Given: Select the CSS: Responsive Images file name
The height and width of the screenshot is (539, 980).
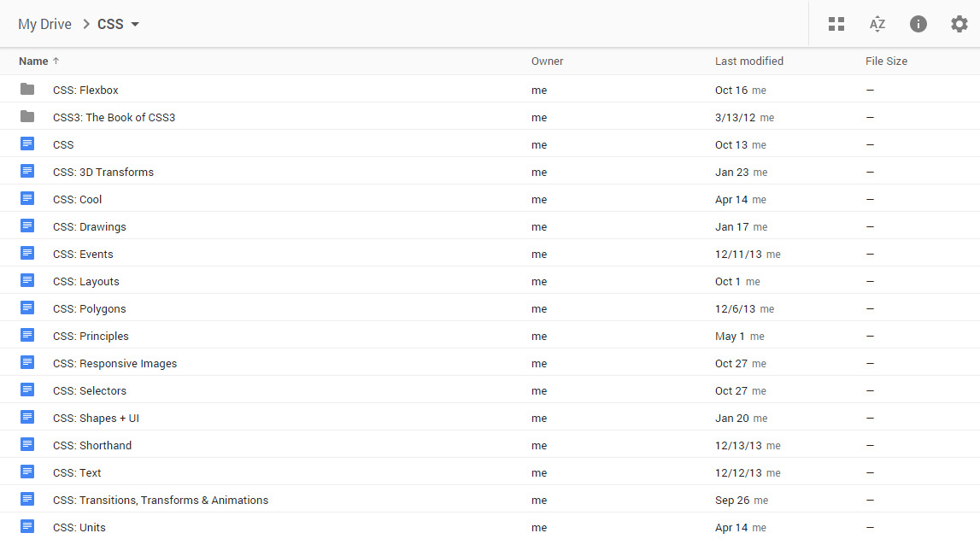Looking at the screenshot, I should (115, 364).
